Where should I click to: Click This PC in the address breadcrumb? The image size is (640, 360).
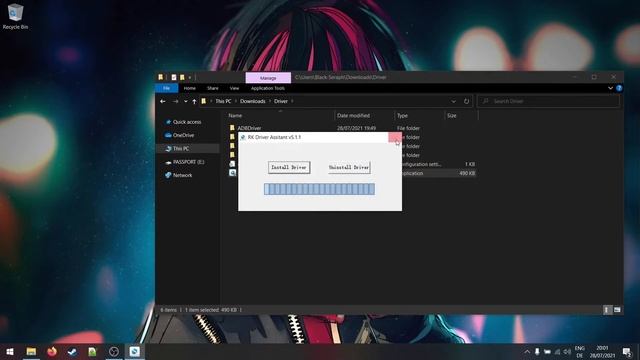223,101
